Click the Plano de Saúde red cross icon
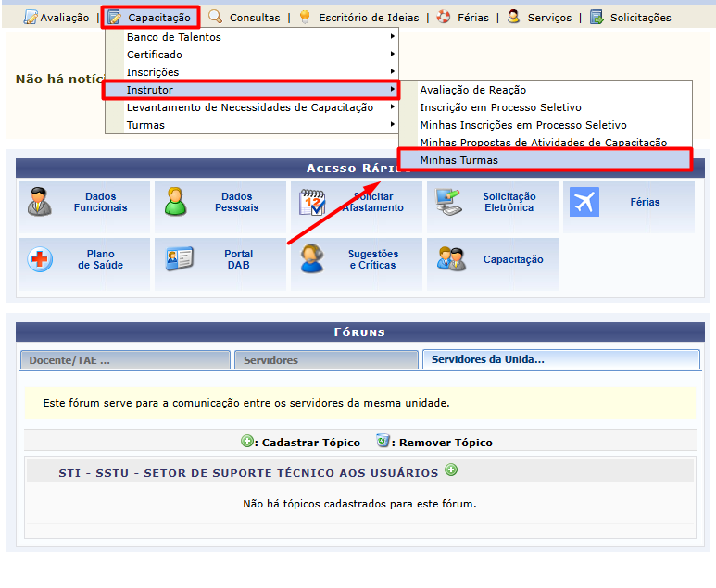The height and width of the screenshot is (588, 716). [40, 259]
